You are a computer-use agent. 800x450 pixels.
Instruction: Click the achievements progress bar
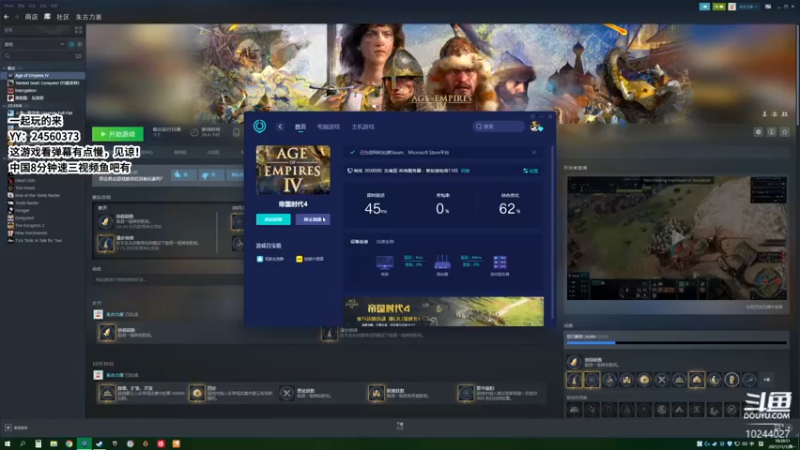(x=677, y=343)
